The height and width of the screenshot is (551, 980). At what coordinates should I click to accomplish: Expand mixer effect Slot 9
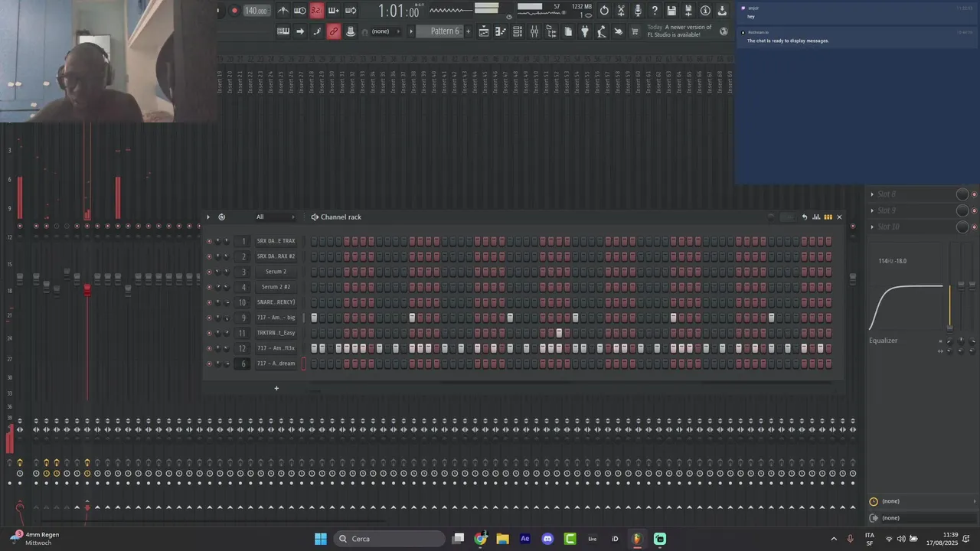[x=872, y=210]
